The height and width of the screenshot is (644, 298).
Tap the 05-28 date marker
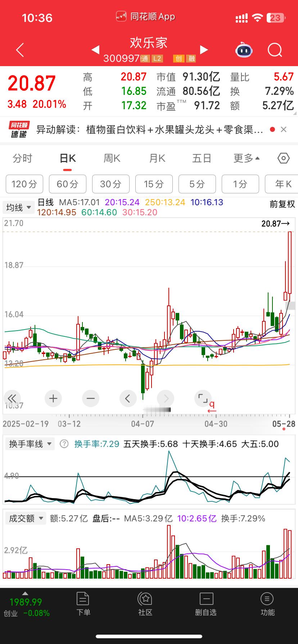point(284,424)
